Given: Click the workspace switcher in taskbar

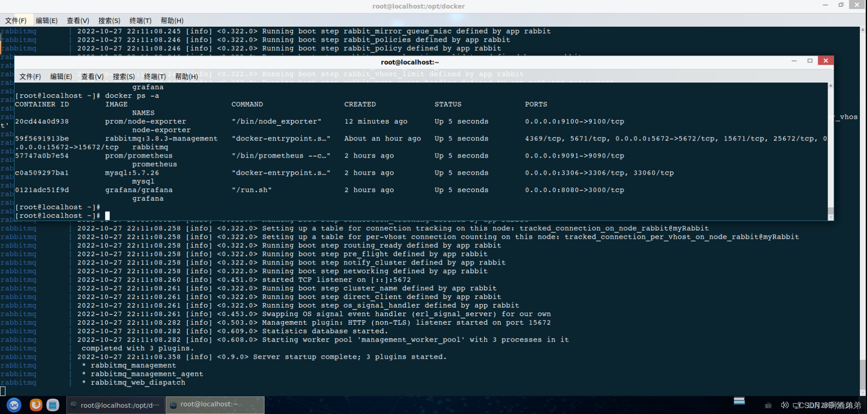Looking at the screenshot, I should [739, 400].
